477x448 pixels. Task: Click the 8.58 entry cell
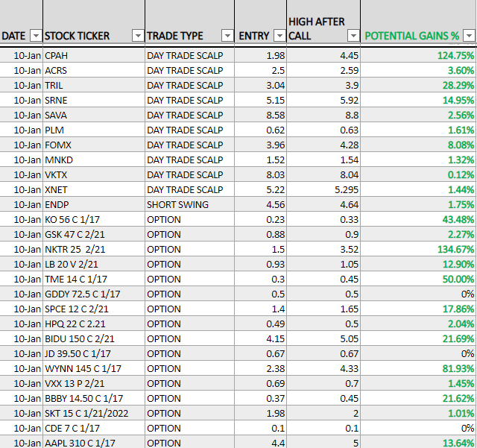[260, 115]
